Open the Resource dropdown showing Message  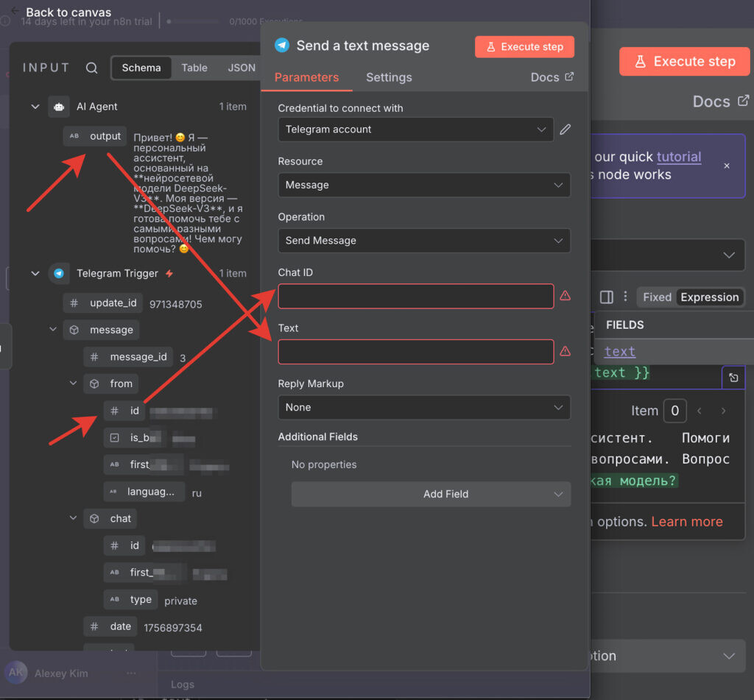[423, 185]
